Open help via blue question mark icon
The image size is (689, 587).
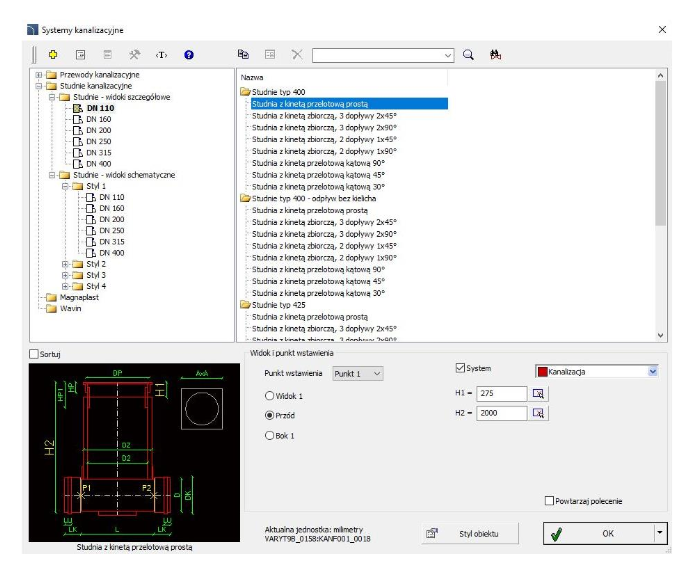[187, 56]
